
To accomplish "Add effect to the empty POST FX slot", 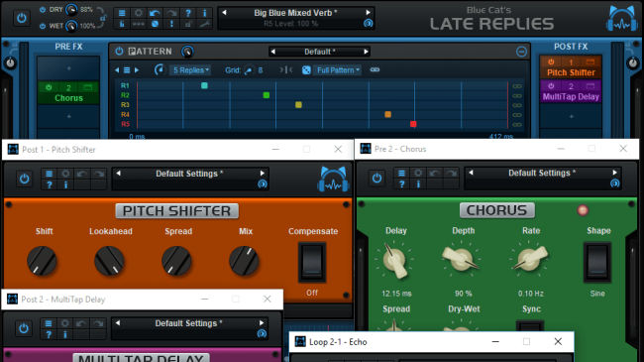I will 571,116.
